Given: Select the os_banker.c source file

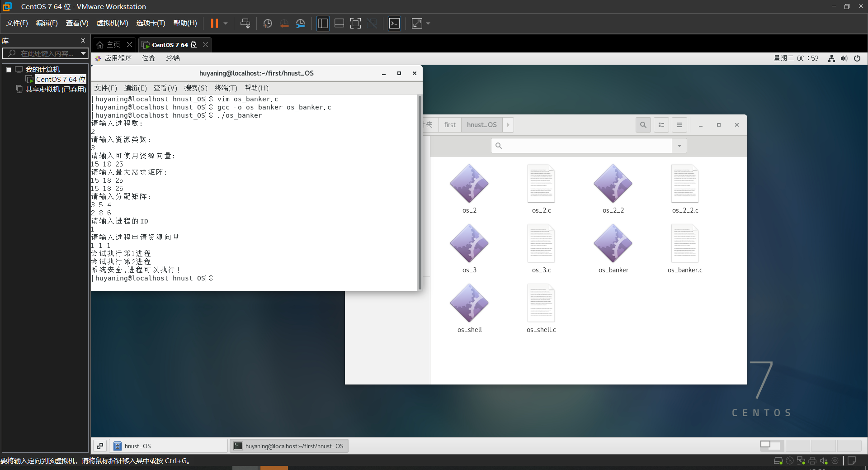Looking at the screenshot, I should (x=685, y=248).
